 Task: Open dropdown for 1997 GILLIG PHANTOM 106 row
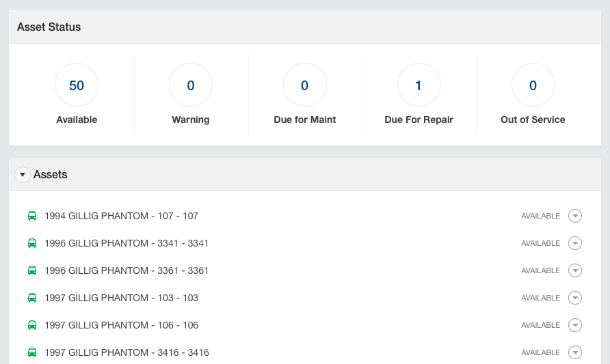coord(575,325)
